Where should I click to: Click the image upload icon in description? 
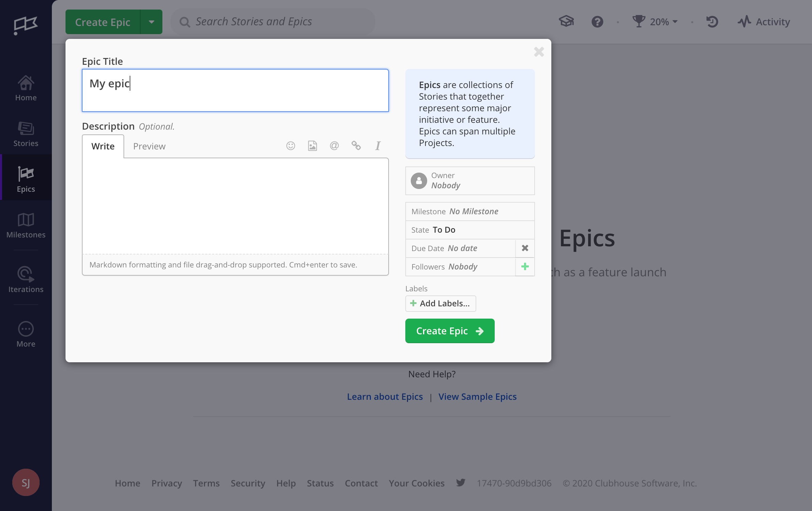312,145
